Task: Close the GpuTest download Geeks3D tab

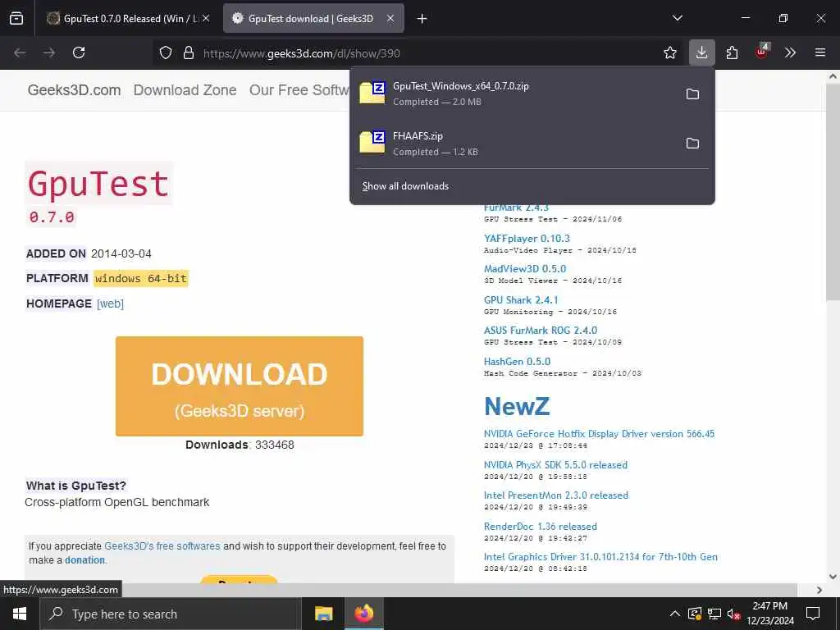Action: tap(390, 19)
